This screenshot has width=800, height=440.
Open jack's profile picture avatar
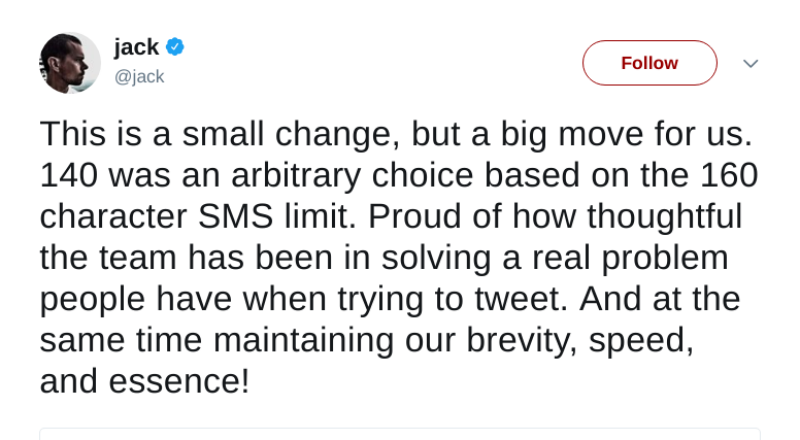click(x=70, y=63)
